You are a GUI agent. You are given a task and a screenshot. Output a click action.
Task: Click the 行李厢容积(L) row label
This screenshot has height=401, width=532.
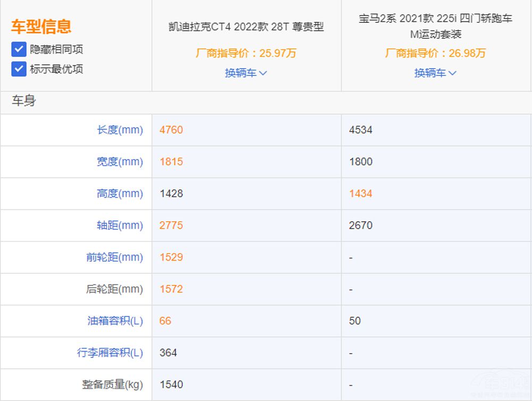coord(110,353)
